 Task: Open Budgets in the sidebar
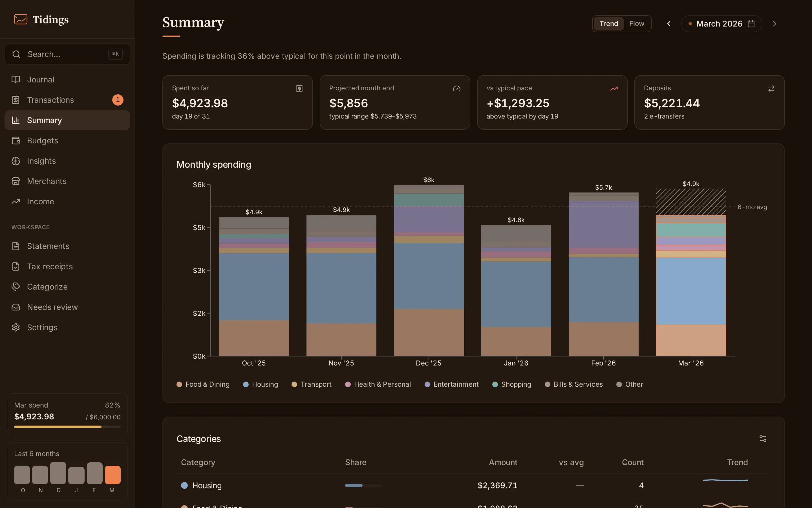point(67,141)
